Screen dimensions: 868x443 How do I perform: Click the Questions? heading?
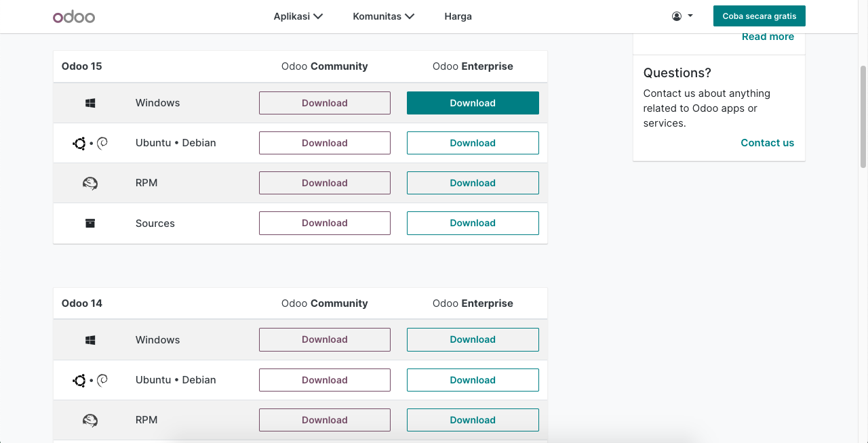677,73
